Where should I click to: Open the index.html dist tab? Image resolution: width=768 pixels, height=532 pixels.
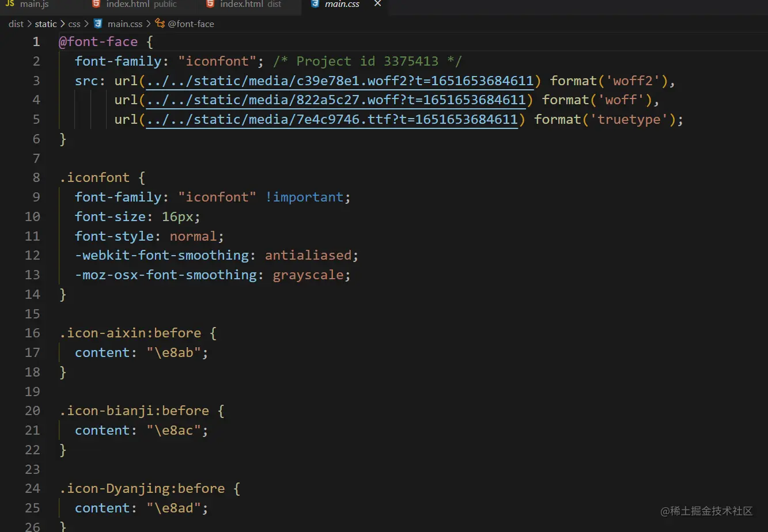[x=251, y=5]
